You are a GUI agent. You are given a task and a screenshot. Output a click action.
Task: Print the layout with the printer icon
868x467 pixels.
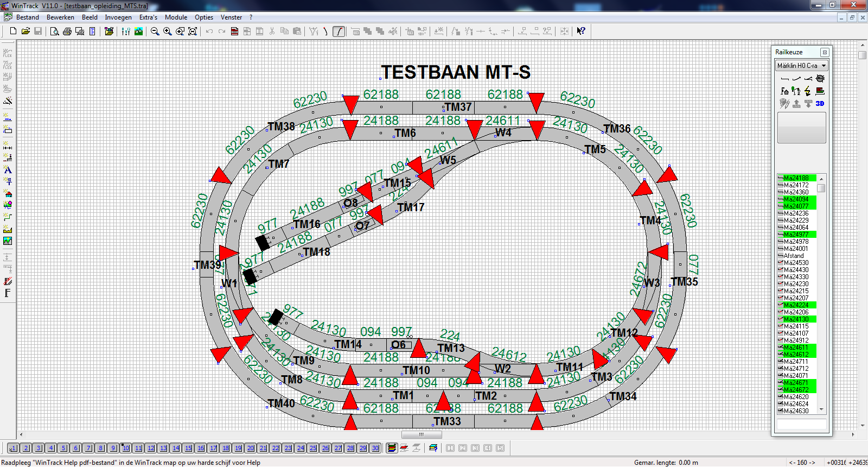[x=67, y=31]
